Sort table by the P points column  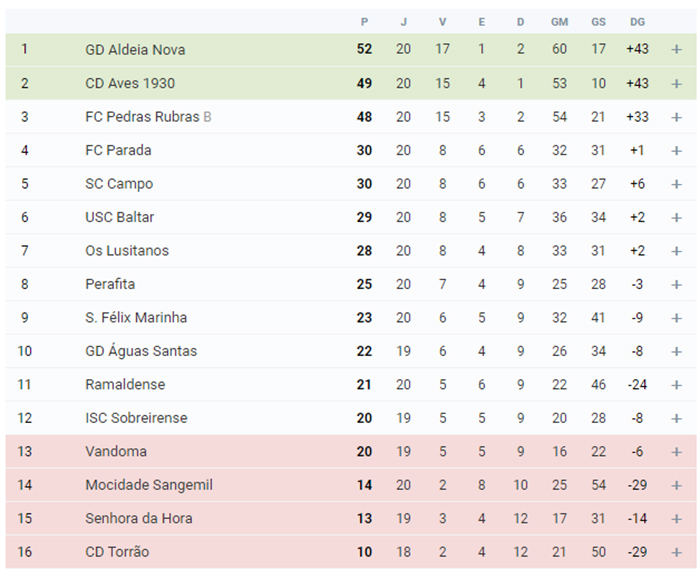point(364,22)
